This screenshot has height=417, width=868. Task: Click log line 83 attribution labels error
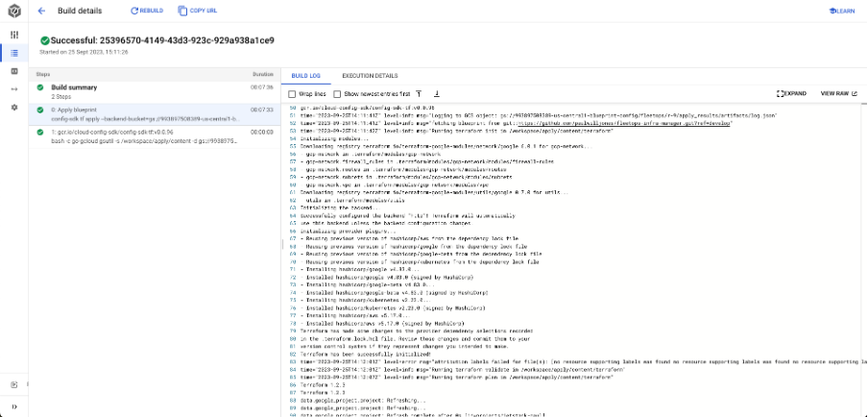pos(584,361)
